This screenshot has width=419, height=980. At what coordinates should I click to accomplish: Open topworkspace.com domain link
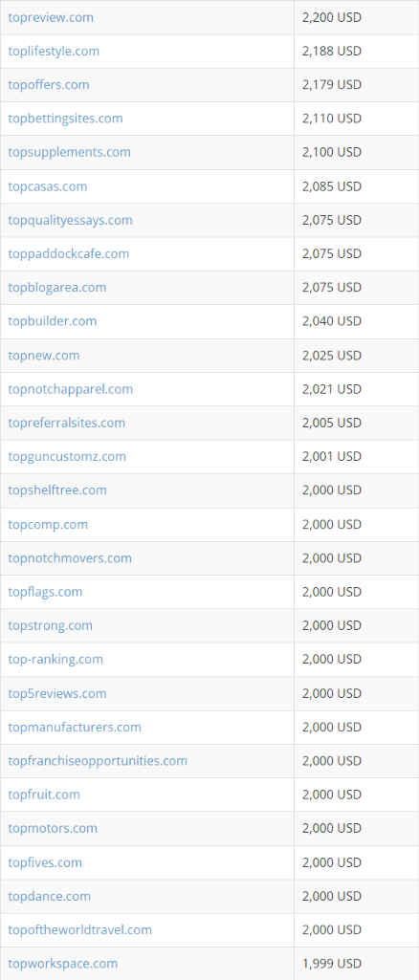coord(62,965)
